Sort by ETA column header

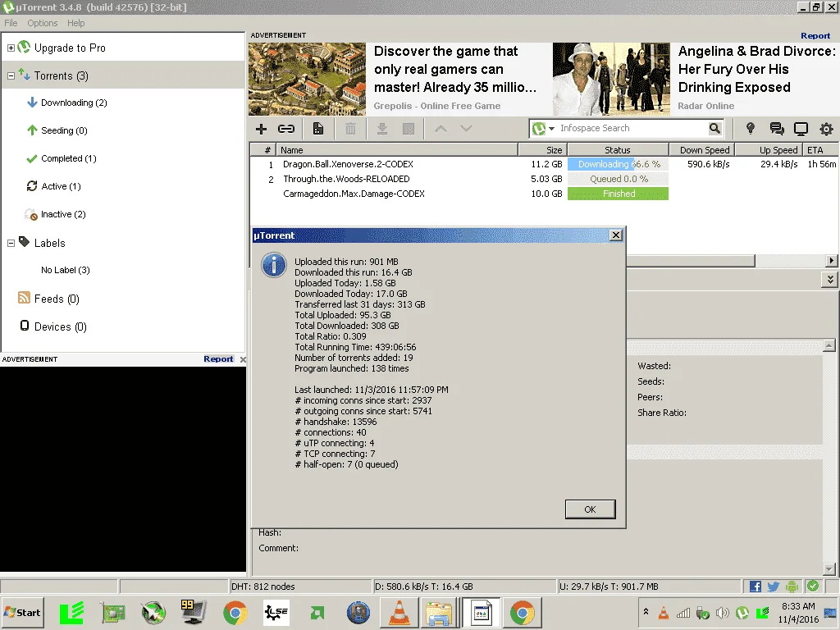point(820,150)
